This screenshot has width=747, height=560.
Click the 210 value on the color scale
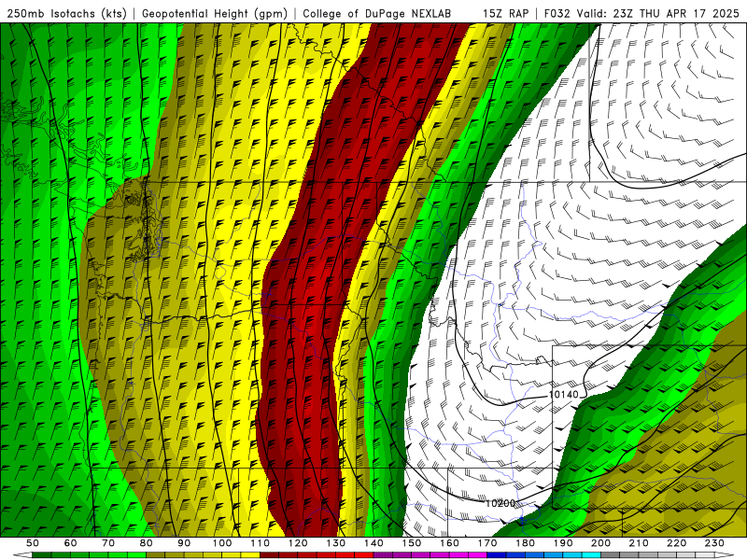coord(639,543)
